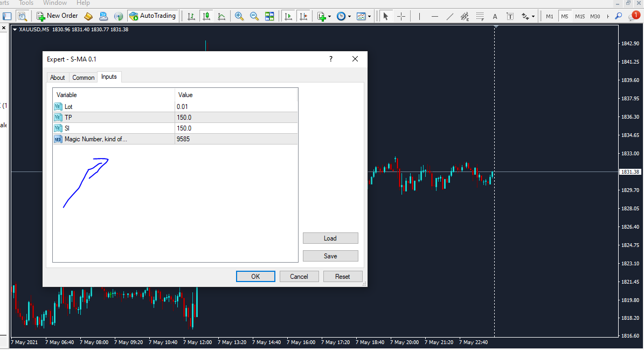644x350 pixels.
Task: Open the Strategy Tester icon
Action: click(22, 16)
